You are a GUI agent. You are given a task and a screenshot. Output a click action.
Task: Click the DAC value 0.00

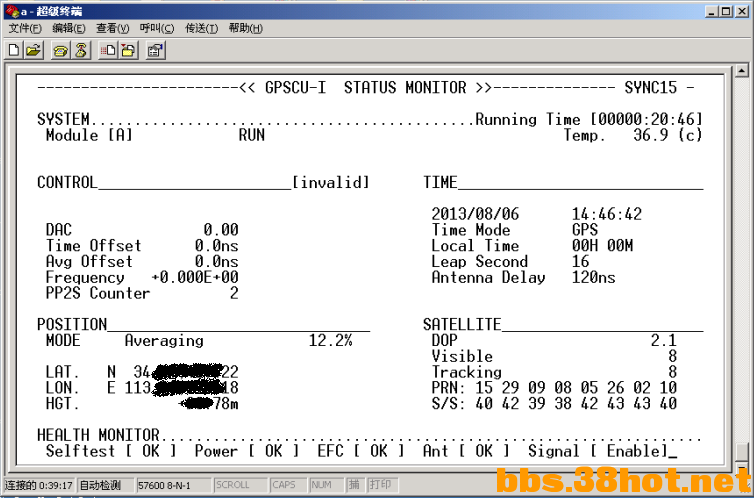pyautogui.click(x=221, y=230)
